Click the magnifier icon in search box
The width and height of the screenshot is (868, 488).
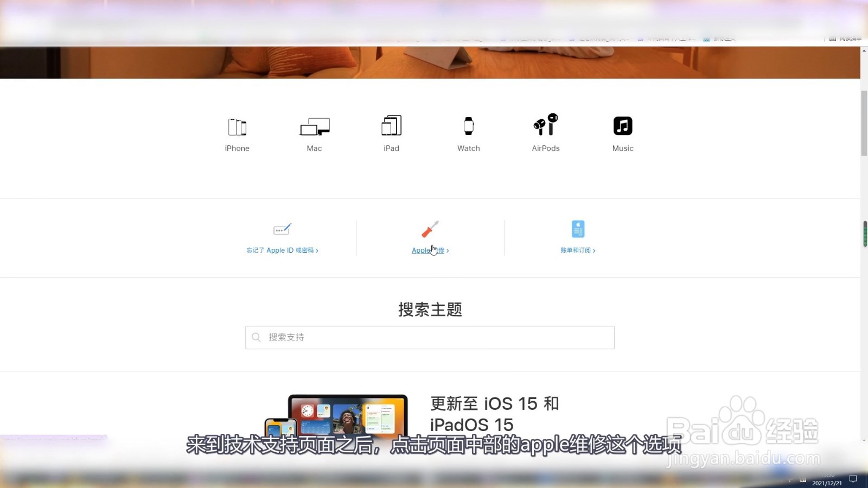point(257,337)
